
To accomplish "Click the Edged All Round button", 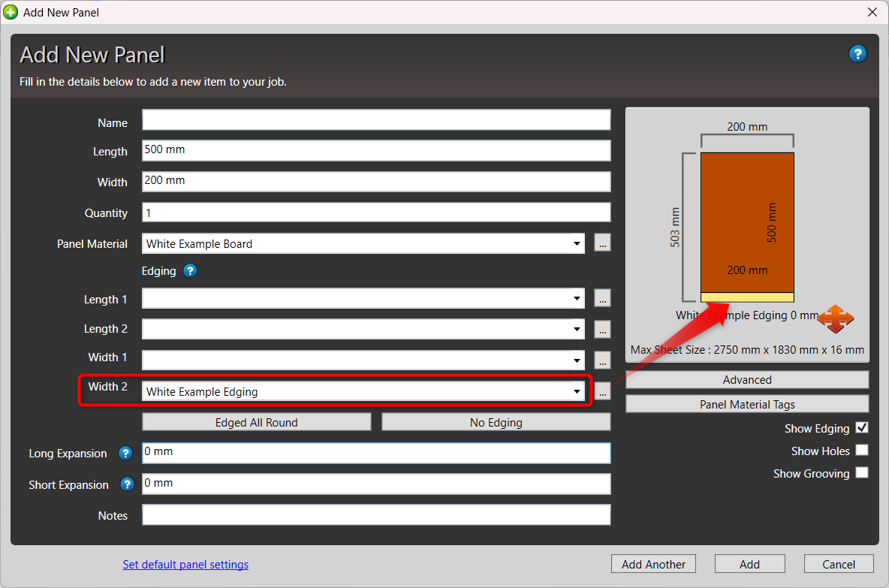I will [x=256, y=422].
